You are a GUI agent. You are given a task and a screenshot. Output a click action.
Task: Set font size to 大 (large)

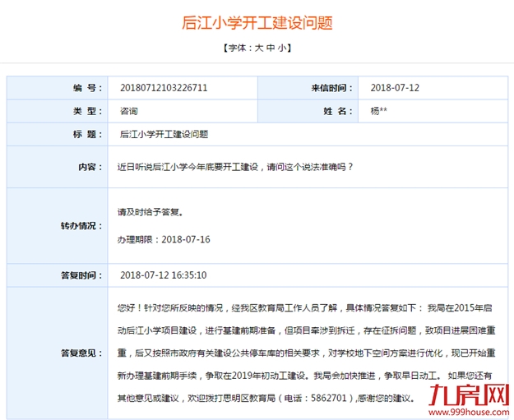click(x=259, y=48)
